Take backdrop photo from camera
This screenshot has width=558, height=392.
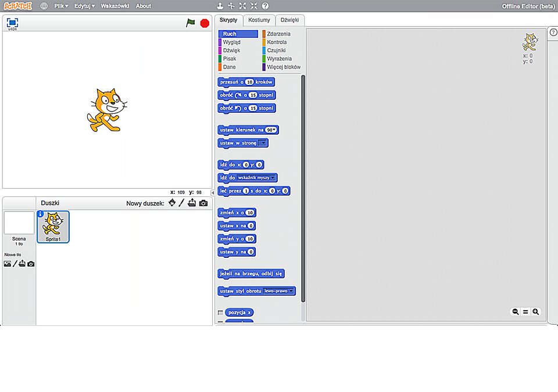(x=31, y=264)
